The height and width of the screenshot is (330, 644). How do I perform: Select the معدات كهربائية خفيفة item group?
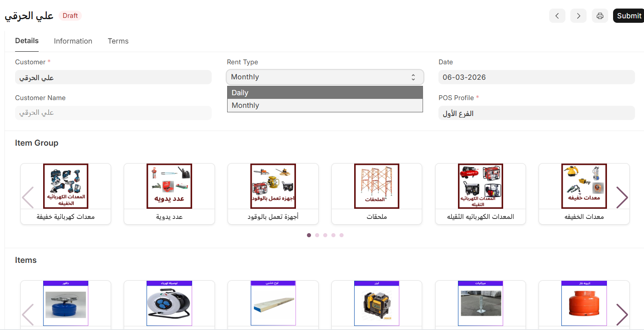66,194
